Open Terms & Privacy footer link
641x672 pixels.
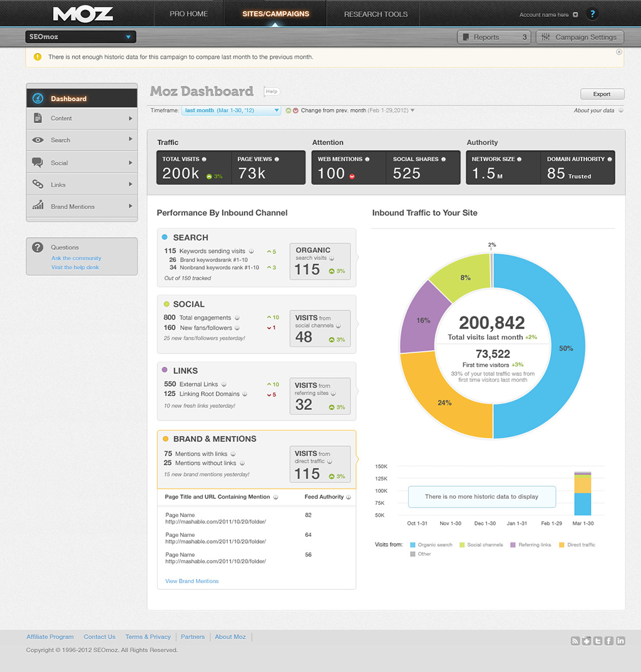click(148, 637)
